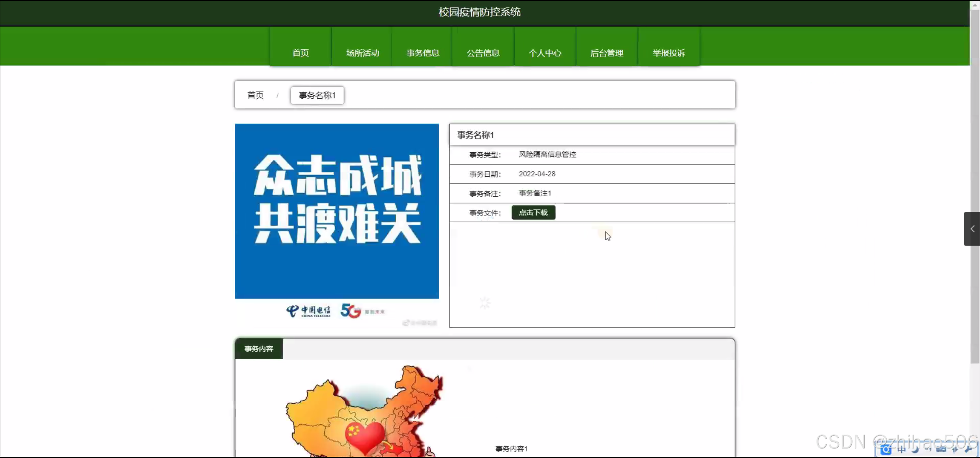Viewport: 980px width, 458px height.
Task: Select 举报投诉 in the navigation bar
Action: pos(669,53)
